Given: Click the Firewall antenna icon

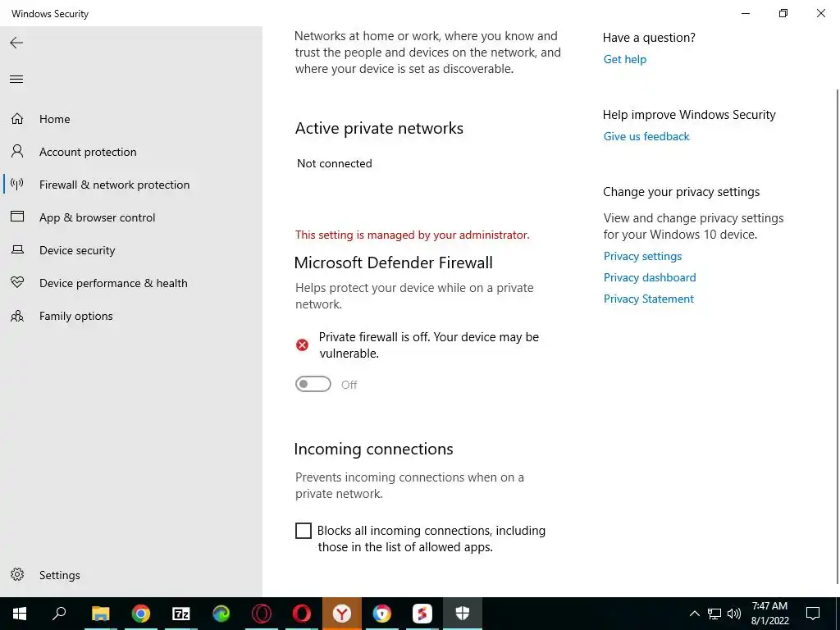Looking at the screenshot, I should click(x=17, y=185).
